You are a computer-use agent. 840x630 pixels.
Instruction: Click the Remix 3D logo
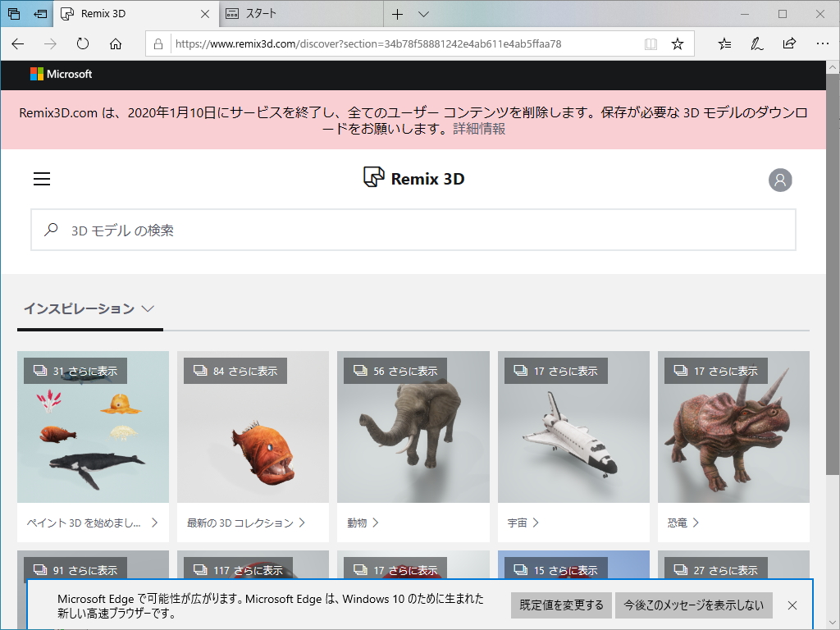click(413, 178)
